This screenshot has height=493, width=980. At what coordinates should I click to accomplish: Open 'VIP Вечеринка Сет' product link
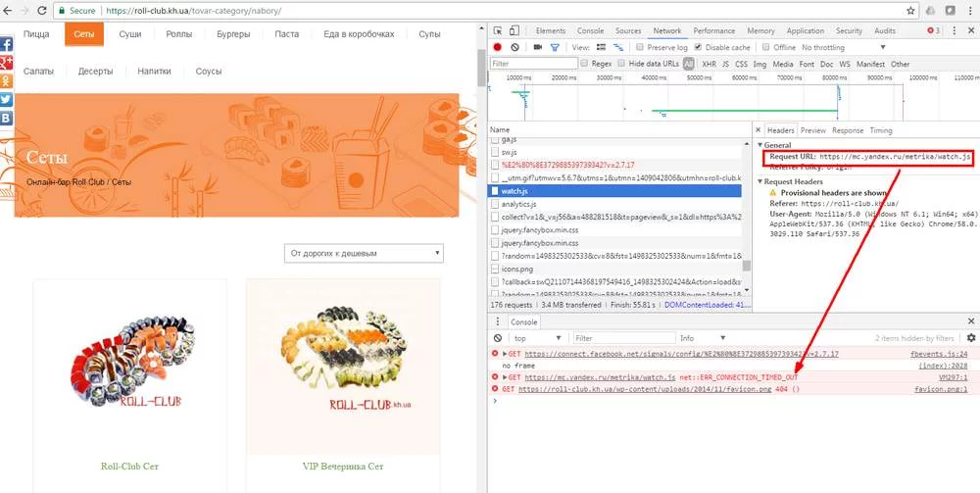tap(343, 467)
